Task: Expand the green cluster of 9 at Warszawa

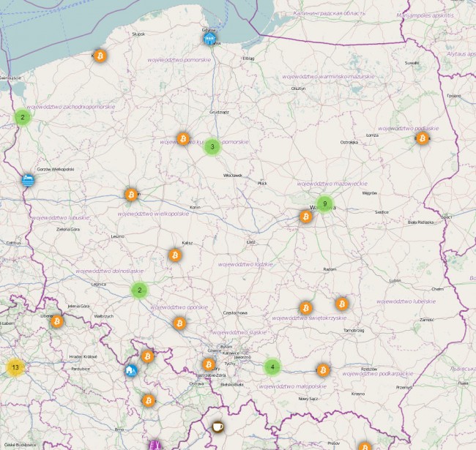Action: coord(325,203)
